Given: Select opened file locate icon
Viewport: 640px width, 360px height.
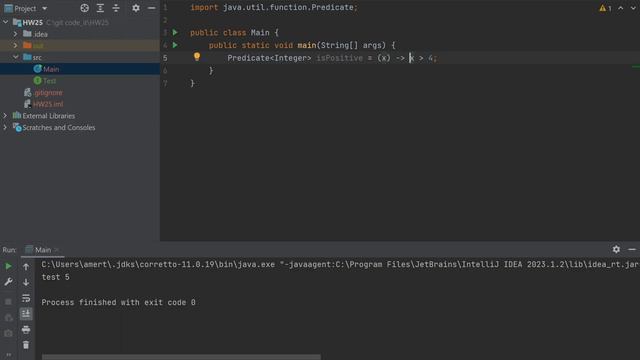Looking at the screenshot, I should [x=84, y=8].
